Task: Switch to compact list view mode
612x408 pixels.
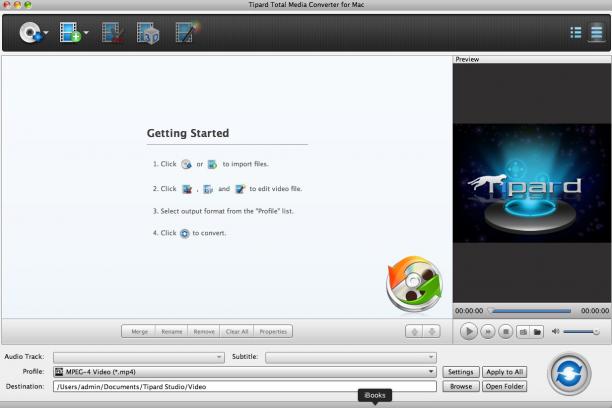Action: click(x=576, y=32)
